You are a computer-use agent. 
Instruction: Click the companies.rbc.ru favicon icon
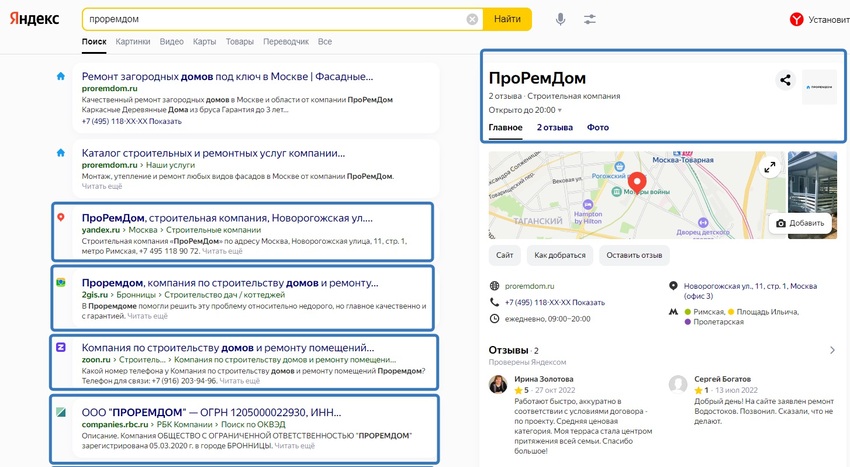point(61,412)
